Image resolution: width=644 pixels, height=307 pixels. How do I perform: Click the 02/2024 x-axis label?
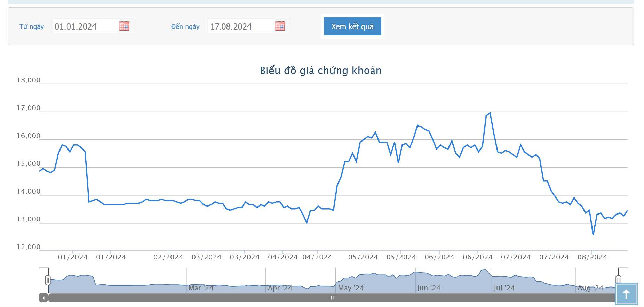tap(168, 257)
